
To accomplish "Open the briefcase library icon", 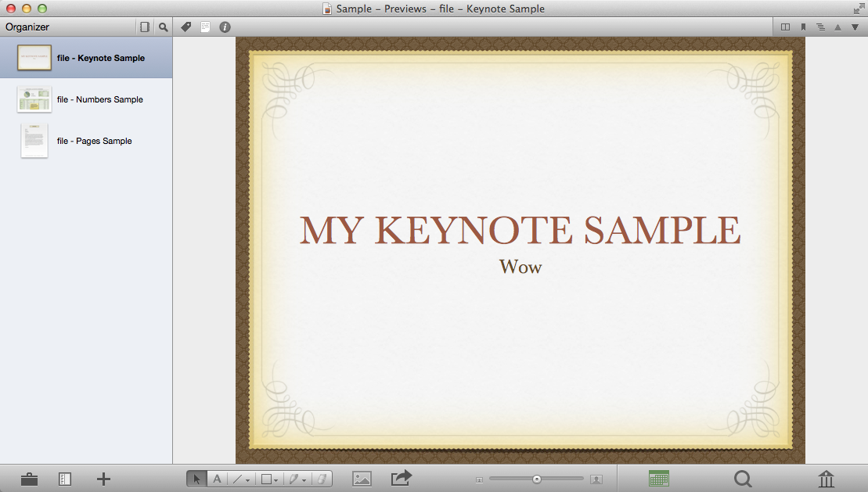I will (29, 479).
